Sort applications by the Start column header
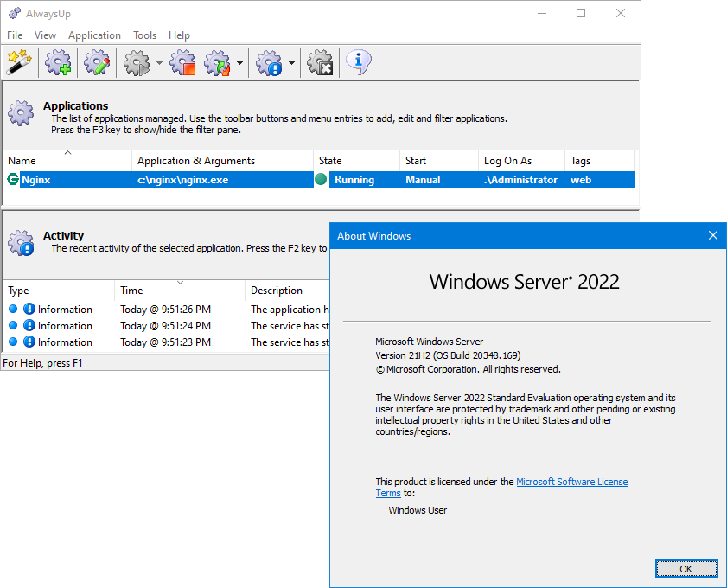This screenshot has height=588, width=727. click(x=439, y=161)
